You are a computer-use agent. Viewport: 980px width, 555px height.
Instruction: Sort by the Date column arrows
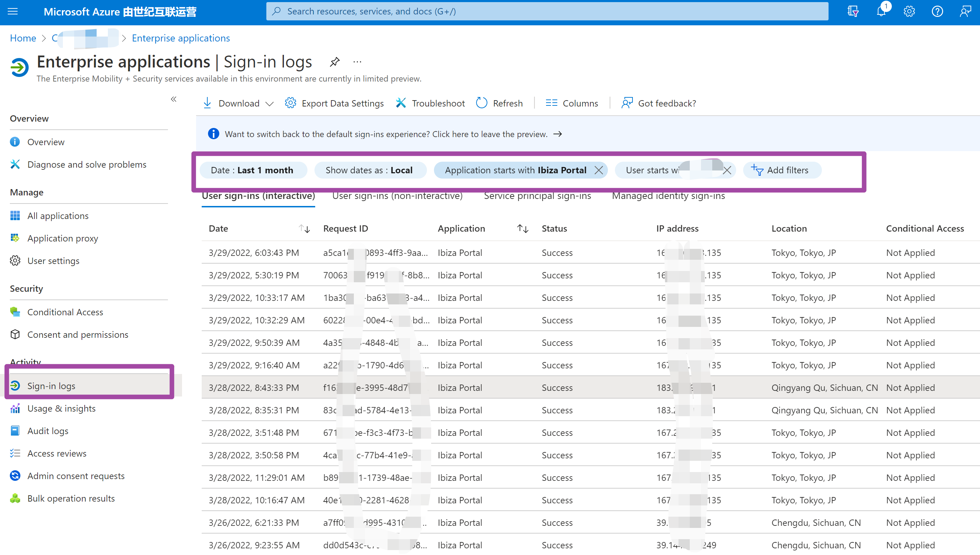pyautogui.click(x=304, y=228)
